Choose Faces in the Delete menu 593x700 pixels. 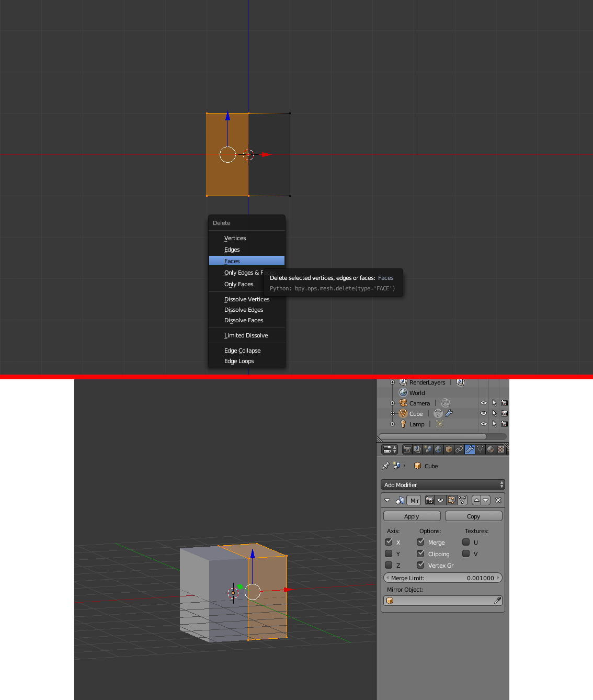pyautogui.click(x=232, y=261)
